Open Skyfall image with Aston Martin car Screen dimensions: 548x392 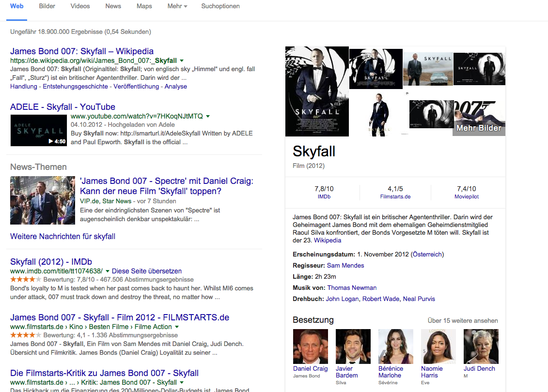click(428, 69)
